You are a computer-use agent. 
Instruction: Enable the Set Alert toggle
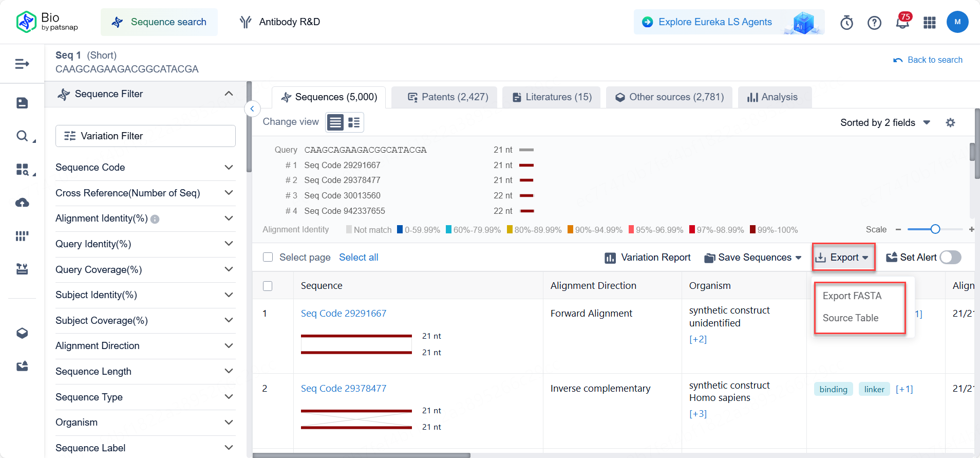click(950, 257)
